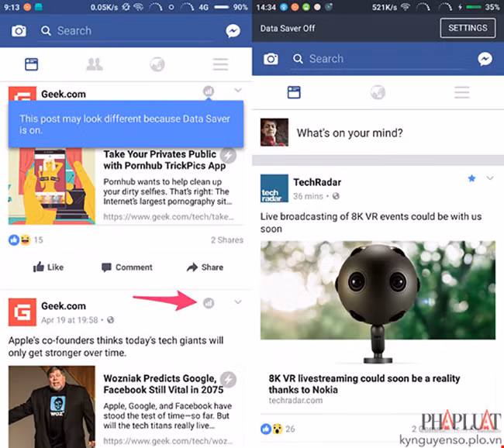504x448 pixels.
Task: Open camera in right Facebook screen
Action: tap(271, 59)
